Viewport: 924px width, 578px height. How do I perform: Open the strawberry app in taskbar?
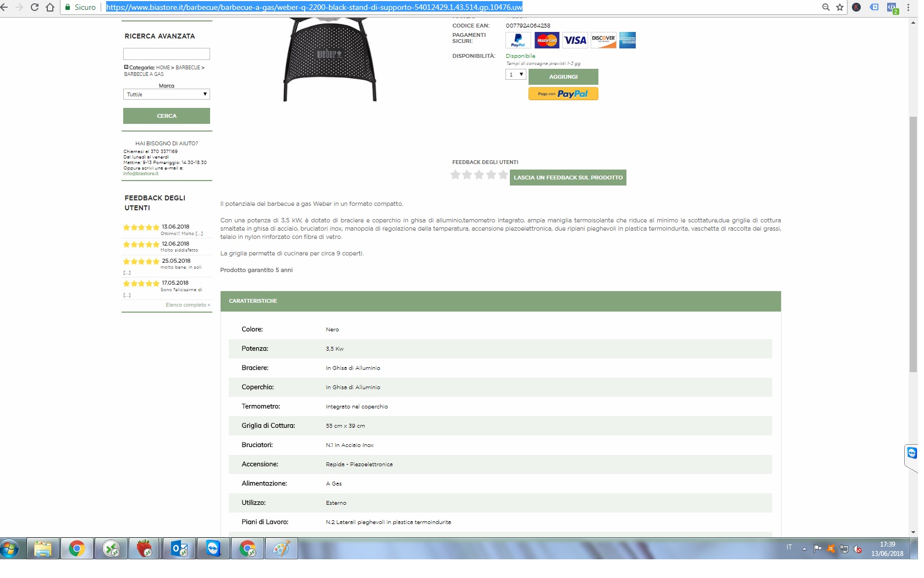145,549
